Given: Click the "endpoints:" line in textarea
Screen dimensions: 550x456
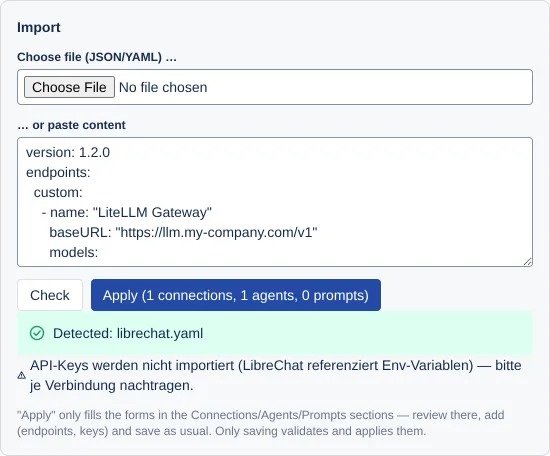Looking at the screenshot, I should 58,173.
